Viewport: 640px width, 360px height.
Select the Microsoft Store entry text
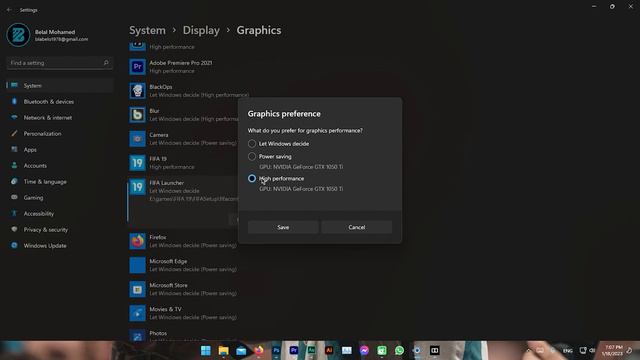coord(168,285)
